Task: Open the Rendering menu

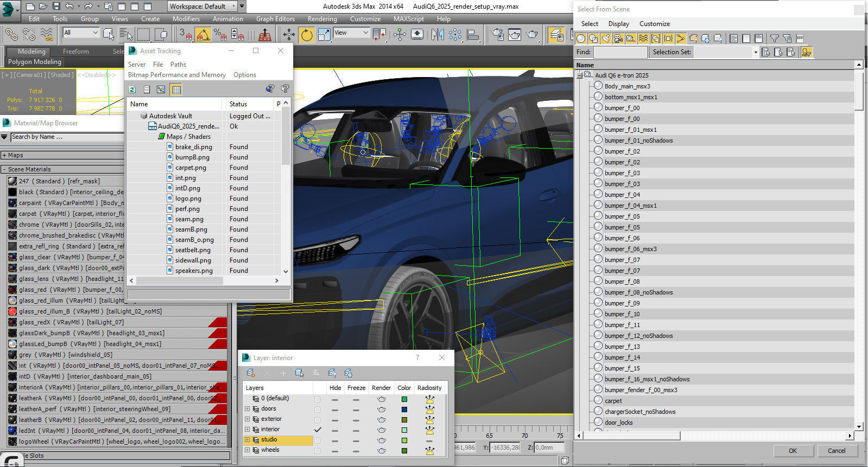Action: (x=322, y=18)
